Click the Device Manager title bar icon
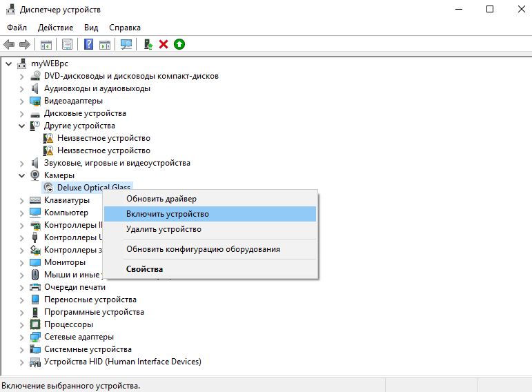 click(x=11, y=9)
